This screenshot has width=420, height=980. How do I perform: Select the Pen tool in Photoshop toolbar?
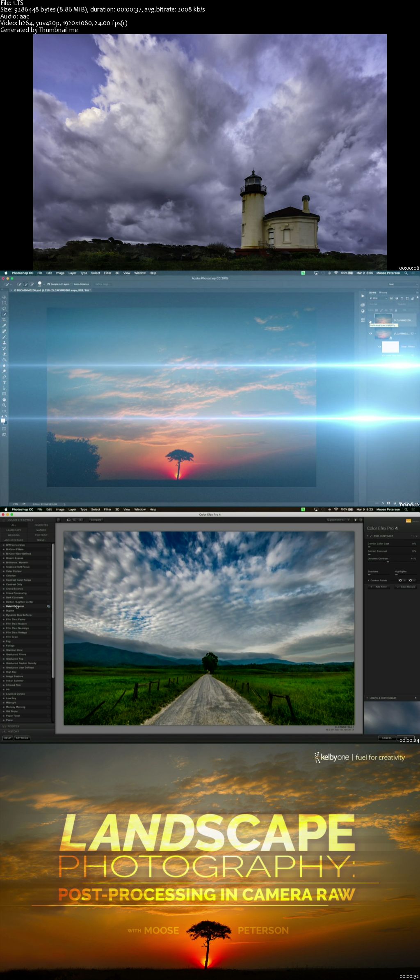point(5,377)
